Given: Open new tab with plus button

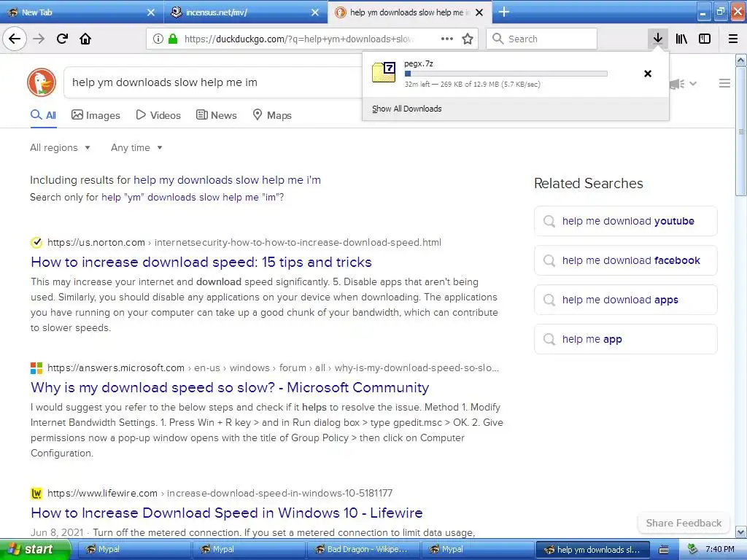Looking at the screenshot, I should (x=504, y=12).
